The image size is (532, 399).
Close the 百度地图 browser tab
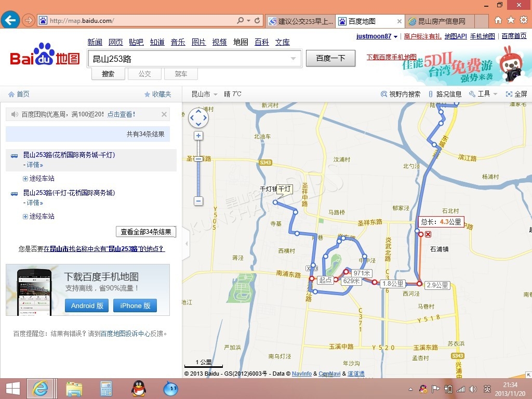(400, 21)
